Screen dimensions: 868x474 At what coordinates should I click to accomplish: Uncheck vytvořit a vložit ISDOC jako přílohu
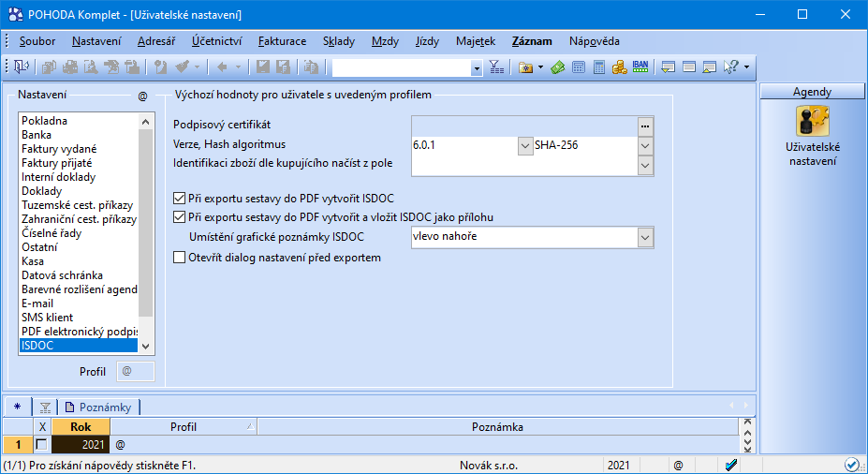180,217
